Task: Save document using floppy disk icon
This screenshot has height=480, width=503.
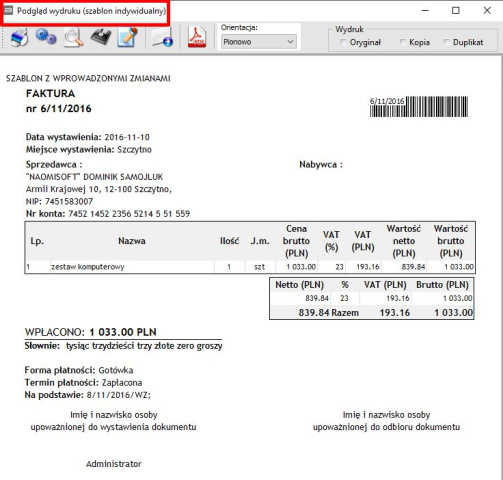Action: 101,37
